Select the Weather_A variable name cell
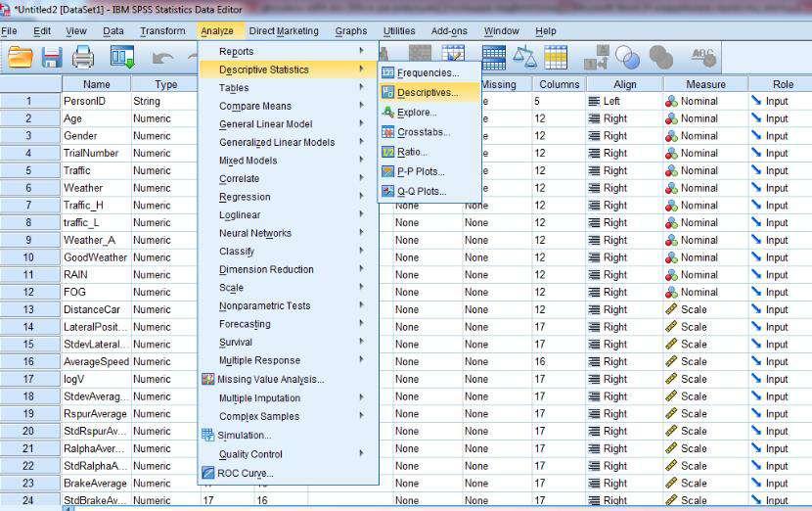The image size is (812, 511). [96, 240]
